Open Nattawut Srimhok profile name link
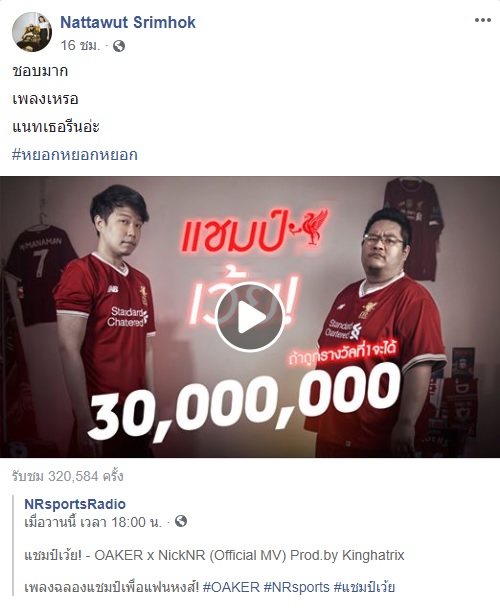 pos(128,22)
